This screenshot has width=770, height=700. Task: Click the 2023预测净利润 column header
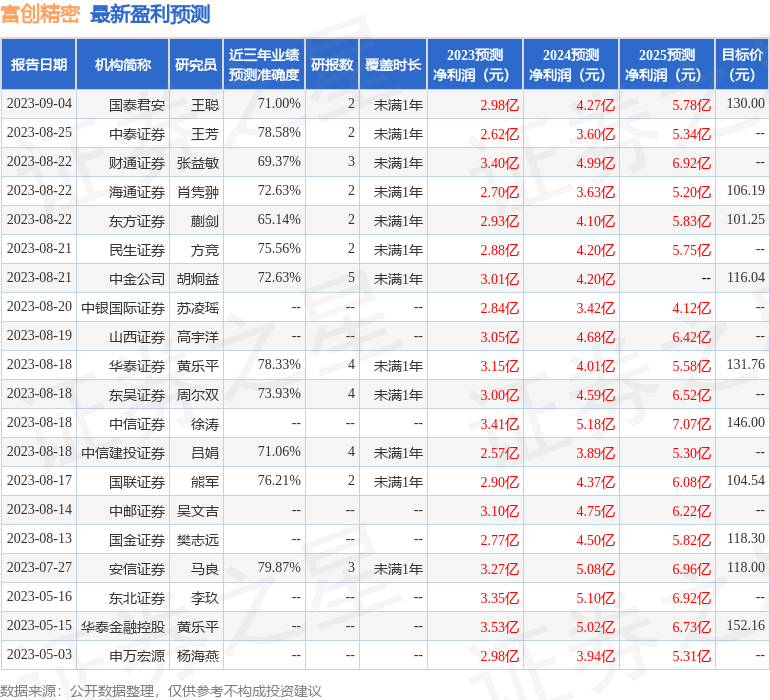point(475,64)
